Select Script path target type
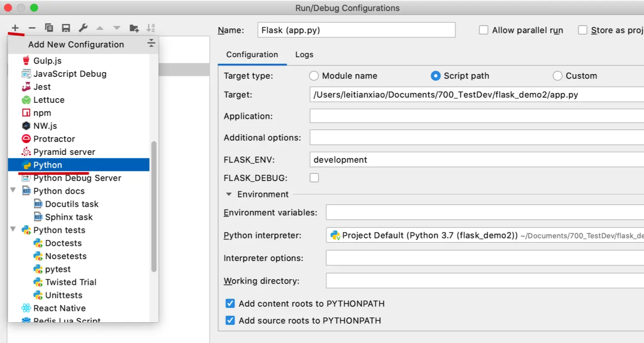644x343 pixels. tap(436, 76)
